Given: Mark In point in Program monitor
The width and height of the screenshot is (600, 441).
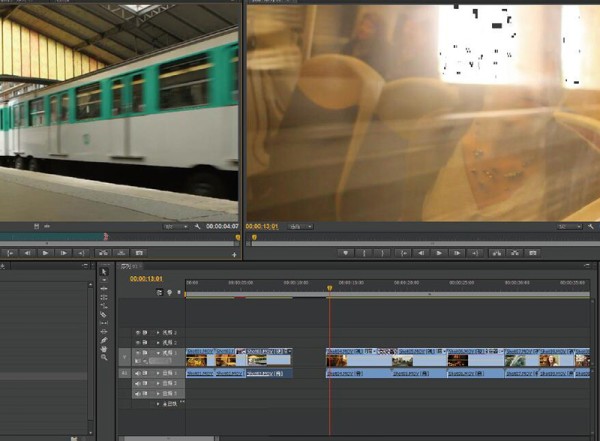Looking at the screenshot, I should click(364, 253).
